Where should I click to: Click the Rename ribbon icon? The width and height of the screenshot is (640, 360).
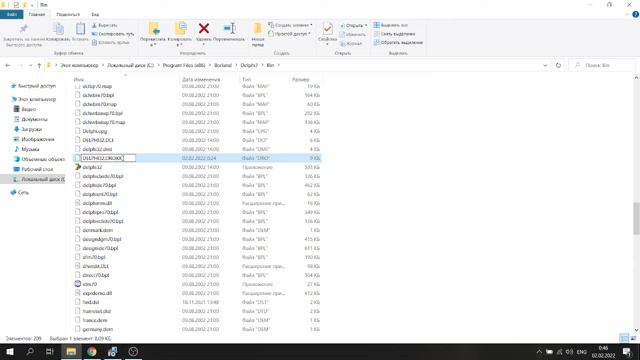(x=229, y=29)
